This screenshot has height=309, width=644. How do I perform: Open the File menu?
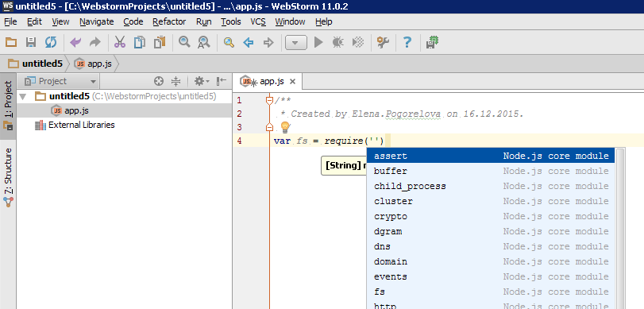point(10,21)
